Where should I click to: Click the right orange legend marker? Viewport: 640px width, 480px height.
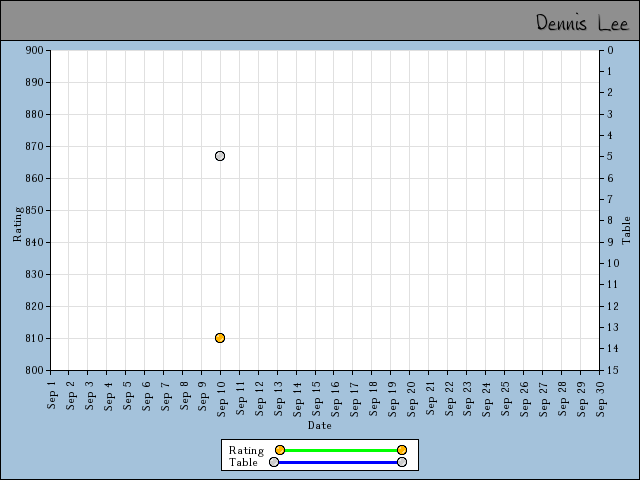tap(402, 450)
